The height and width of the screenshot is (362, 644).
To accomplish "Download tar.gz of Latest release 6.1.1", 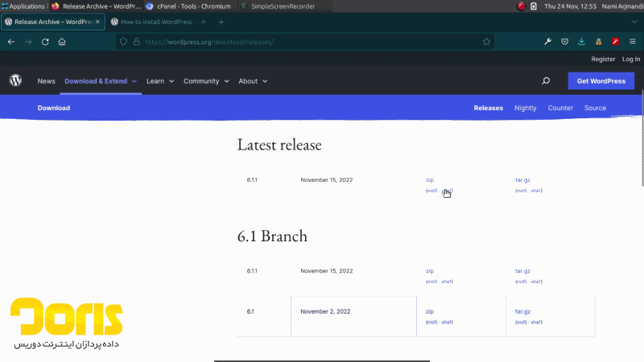I will click(522, 179).
